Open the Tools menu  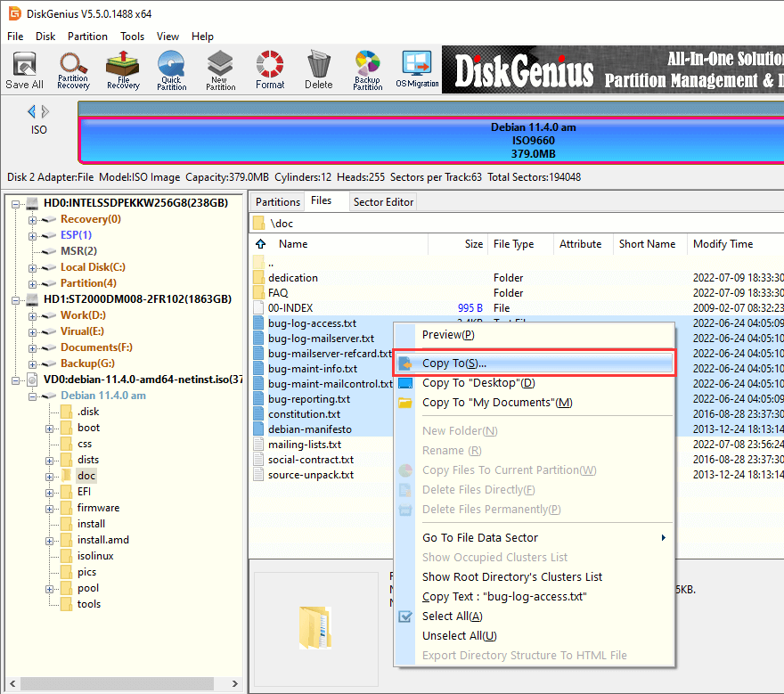tap(132, 37)
